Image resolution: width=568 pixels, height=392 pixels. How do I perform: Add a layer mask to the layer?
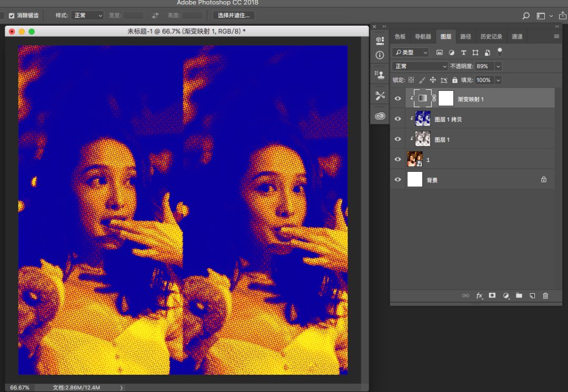[492, 296]
